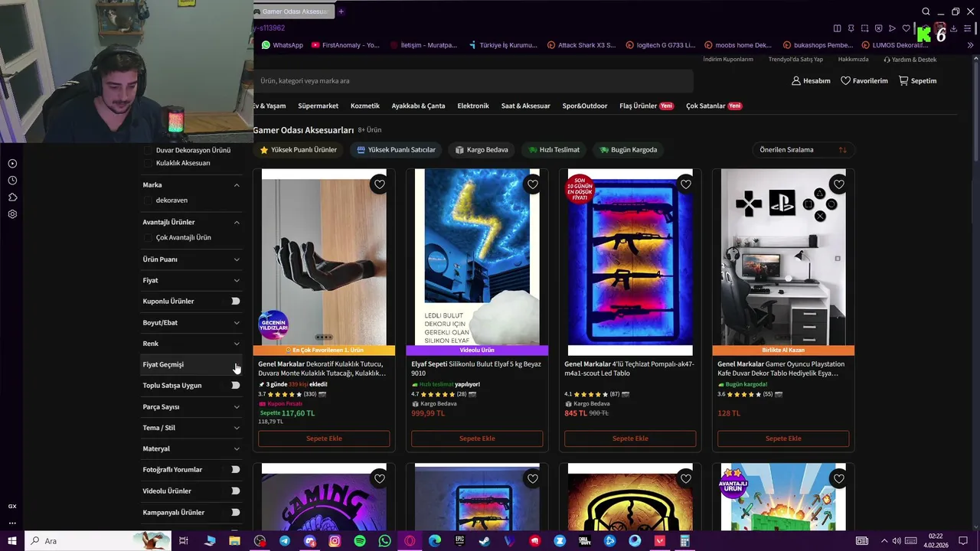Filter by Hızlı Teslimat chip

coord(554,150)
